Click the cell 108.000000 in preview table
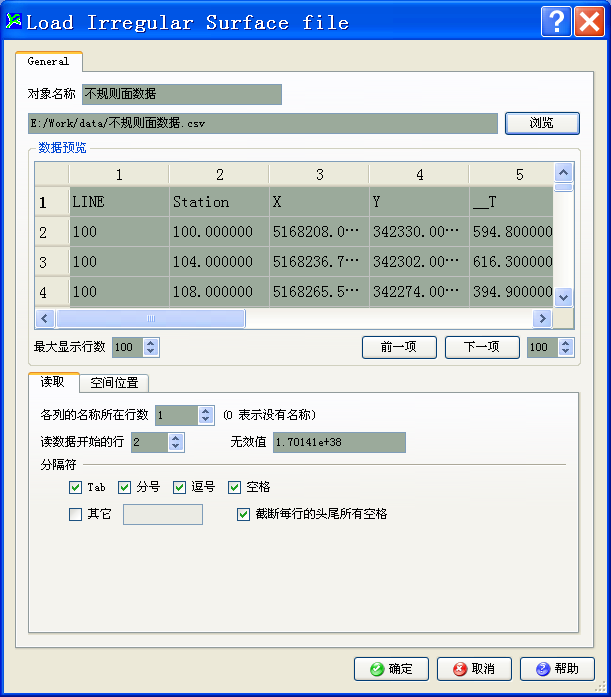This screenshot has height=697, width=611. pos(220,292)
